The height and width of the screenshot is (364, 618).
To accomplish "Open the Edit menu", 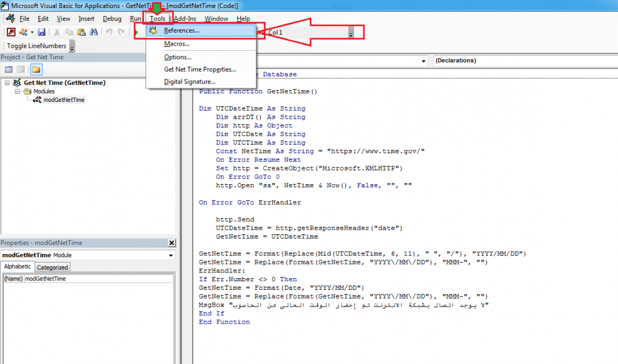I will (43, 19).
